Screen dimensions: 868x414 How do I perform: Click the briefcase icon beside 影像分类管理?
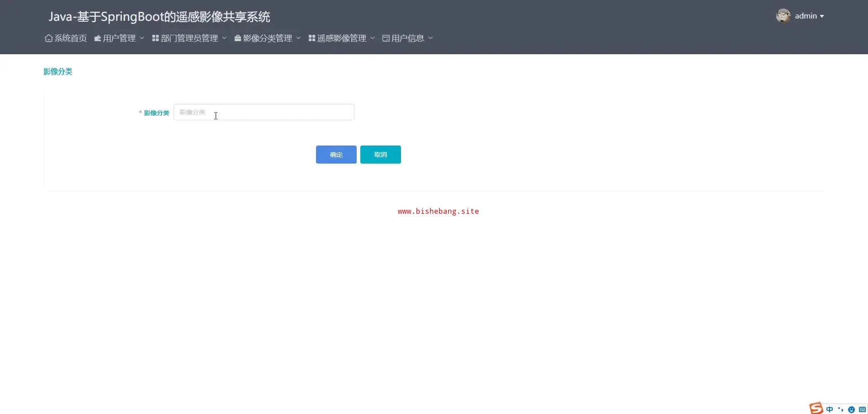[237, 38]
